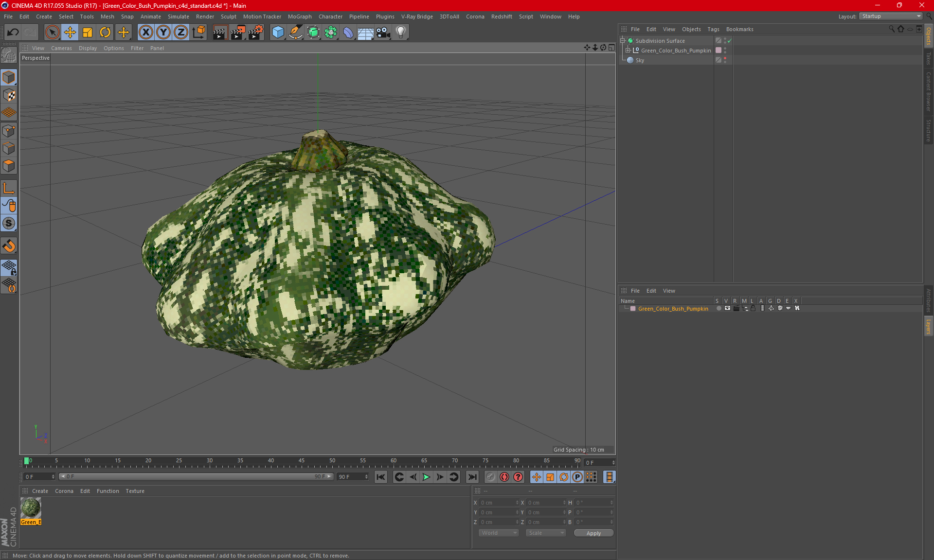Click the Corona tab in material editor
The image size is (934, 560).
pyautogui.click(x=63, y=490)
